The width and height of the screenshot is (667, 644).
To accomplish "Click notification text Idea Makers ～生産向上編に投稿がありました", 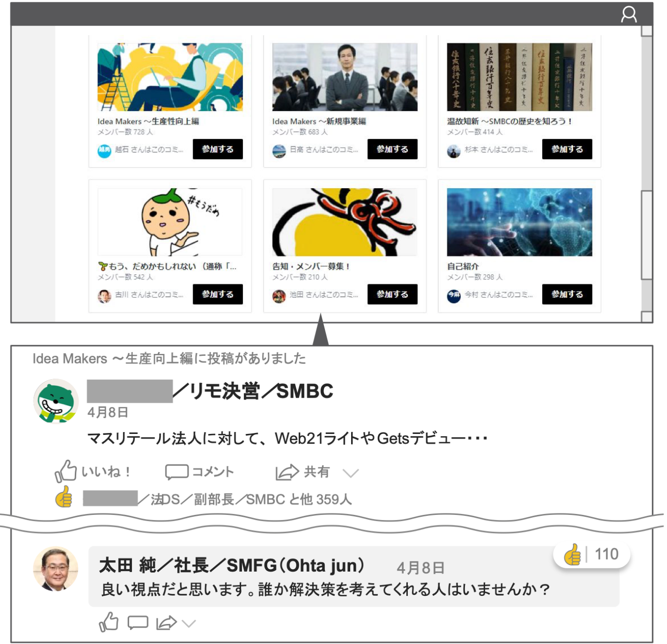I will point(169,358).
